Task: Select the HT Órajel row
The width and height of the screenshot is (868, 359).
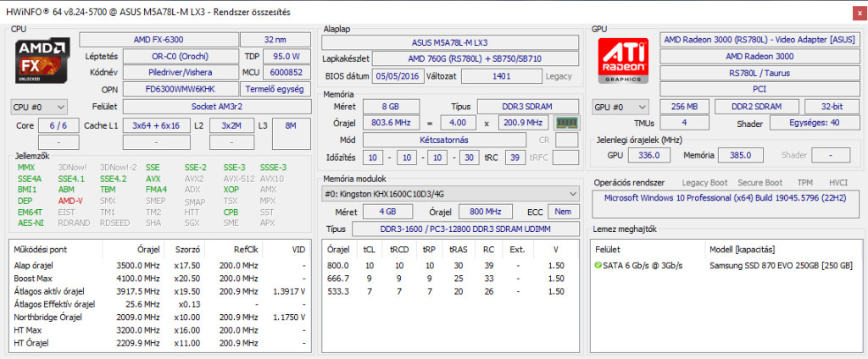Action: tap(159, 343)
